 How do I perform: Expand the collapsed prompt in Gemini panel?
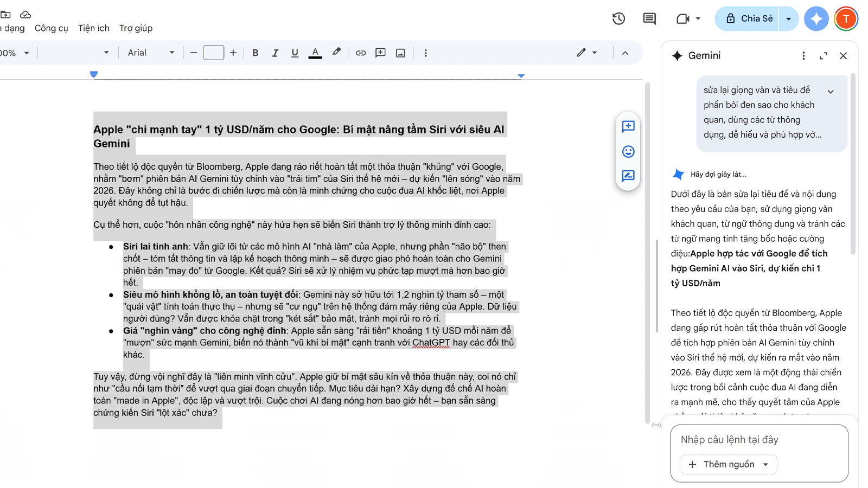tap(831, 92)
